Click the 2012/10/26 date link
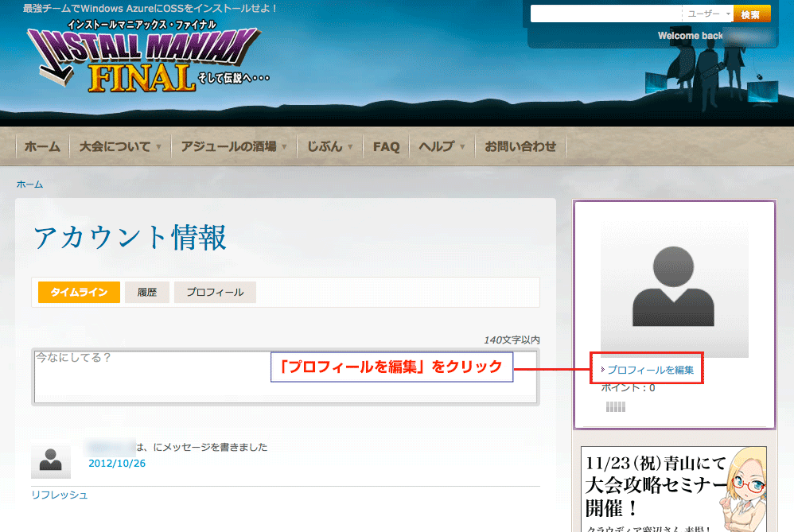Image resolution: width=794 pixels, height=532 pixels. click(x=117, y=463)
